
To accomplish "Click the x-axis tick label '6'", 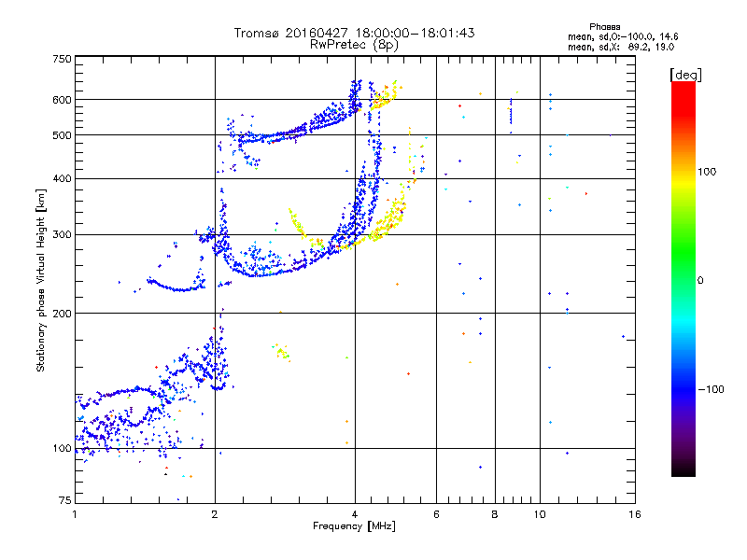I will (x=436, y=514).
